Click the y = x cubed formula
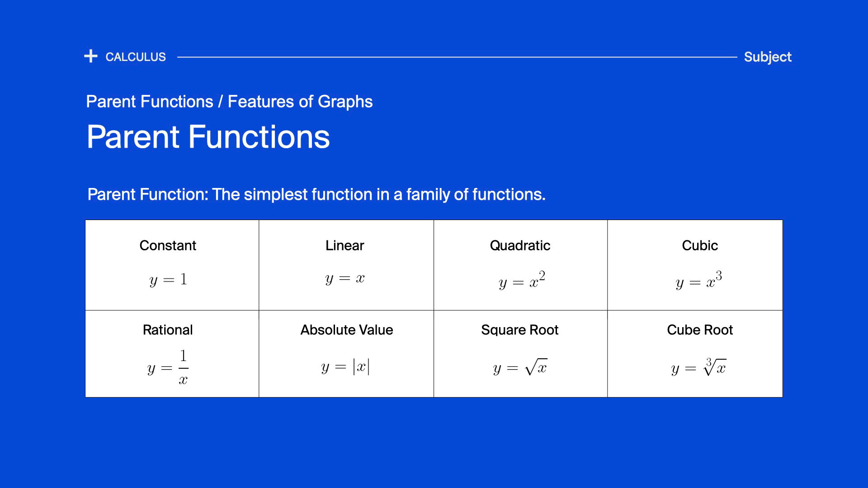Image resolution: width=868 pixels, height=488 pixels. 699,280
